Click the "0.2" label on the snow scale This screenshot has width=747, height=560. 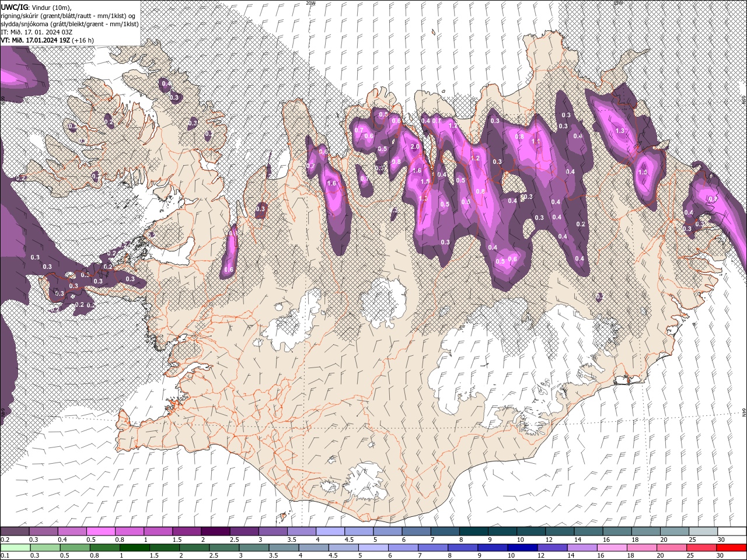click(x=5, y=540)
